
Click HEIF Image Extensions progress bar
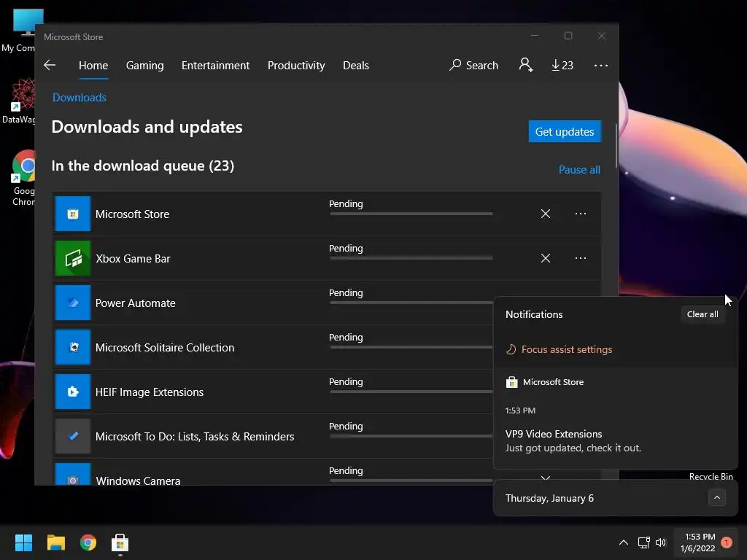click(411, 392)
